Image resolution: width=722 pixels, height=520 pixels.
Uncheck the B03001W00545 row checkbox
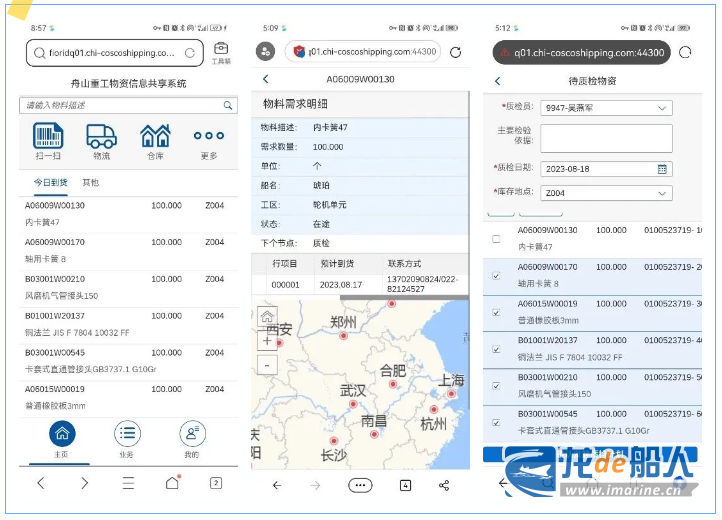tap(497, 422)
